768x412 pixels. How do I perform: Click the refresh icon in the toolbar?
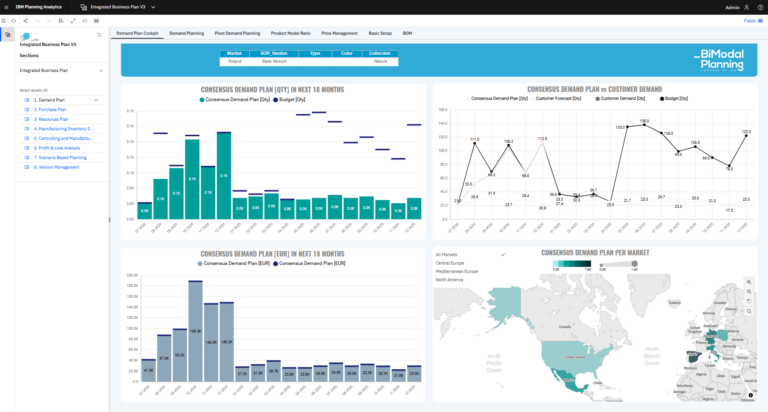(14, 20)
